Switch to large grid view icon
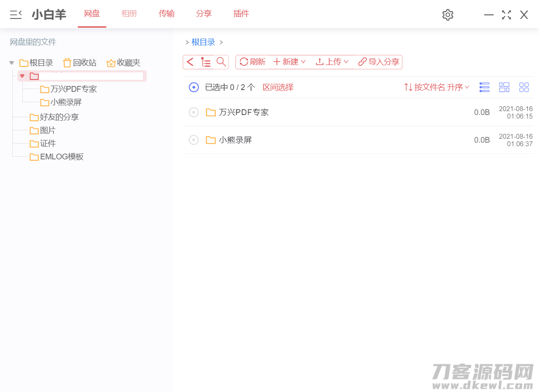 [x=524, y=87]
